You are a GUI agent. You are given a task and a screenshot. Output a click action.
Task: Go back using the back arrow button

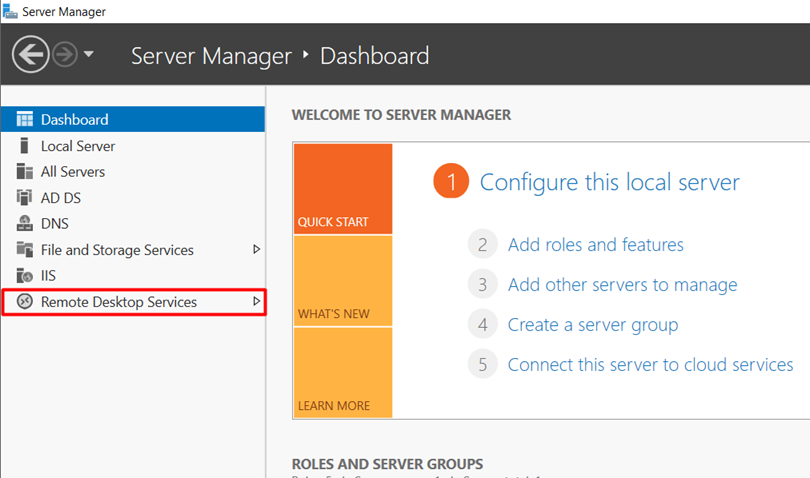[x=31, y=55]
